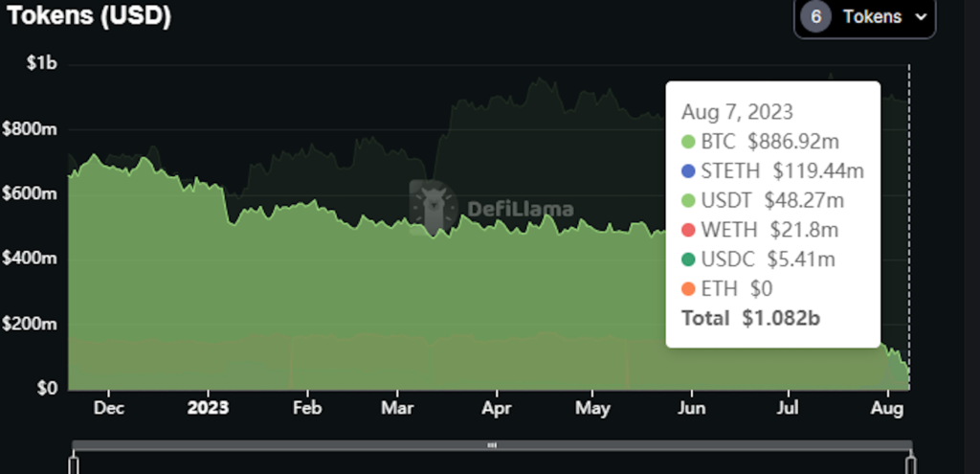This screenshot has height=474, width=980.
Task: Click the BTC green legend dot
Action: [688, 142]
